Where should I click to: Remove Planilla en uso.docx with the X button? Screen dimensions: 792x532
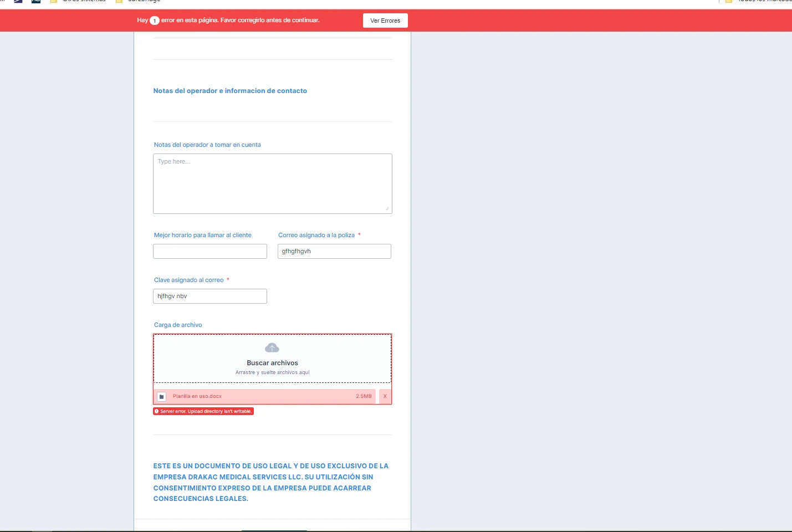pyautogui.click(x=385, y=396)
